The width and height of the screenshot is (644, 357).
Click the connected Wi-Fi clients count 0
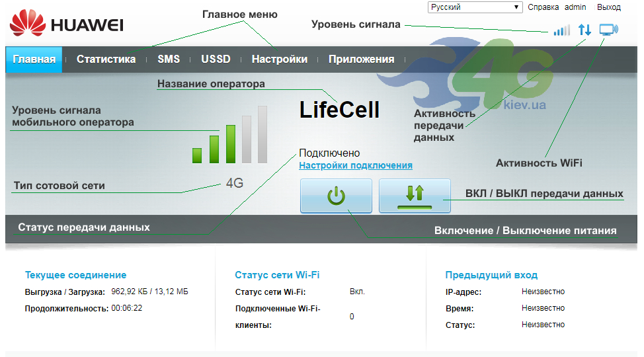click(x=352, y=316)
